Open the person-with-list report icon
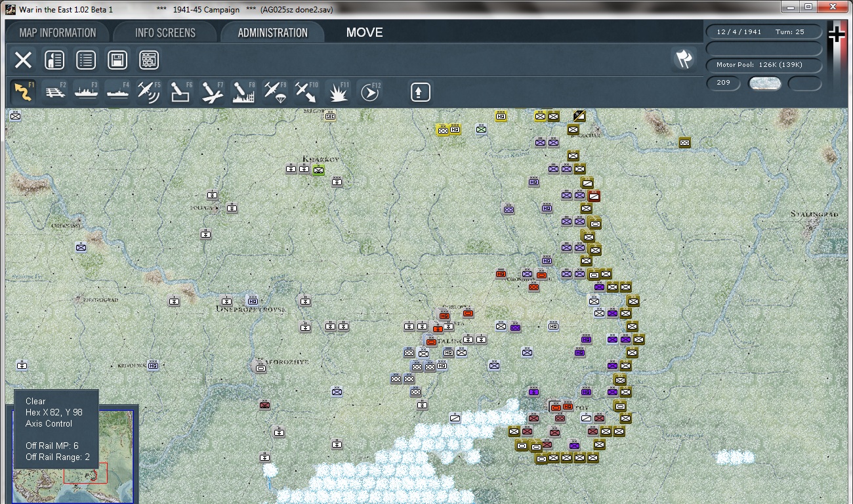The height and width of the screenshot is (504, 853). tap(54, 60)
